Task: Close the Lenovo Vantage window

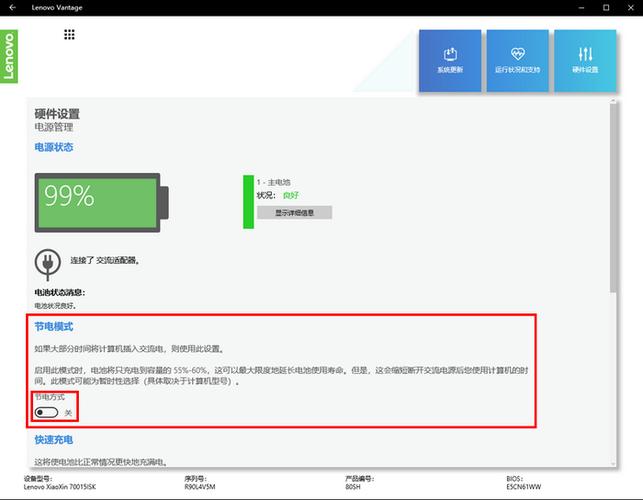Action: click(631, 7)
